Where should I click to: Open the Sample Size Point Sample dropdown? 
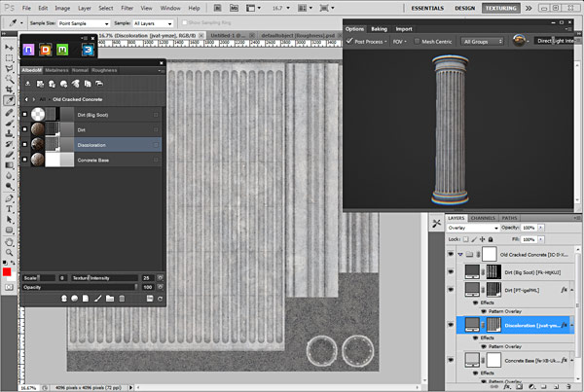point(84,23)
